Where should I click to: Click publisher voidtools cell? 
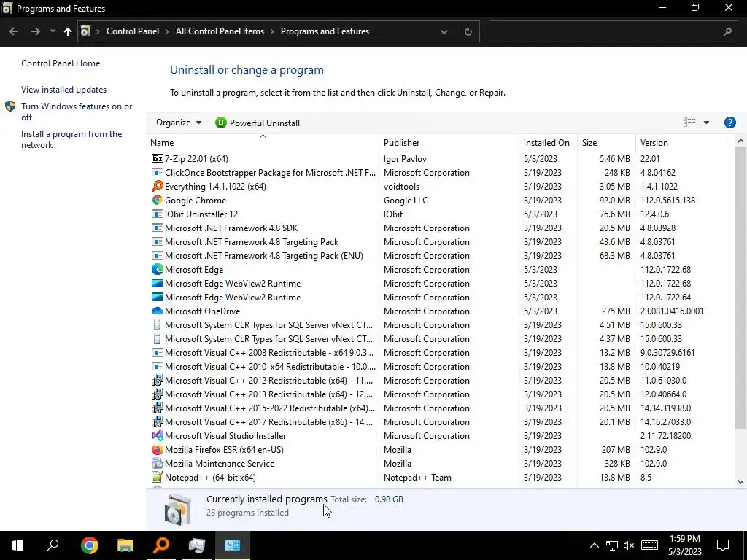click(401, 186)
